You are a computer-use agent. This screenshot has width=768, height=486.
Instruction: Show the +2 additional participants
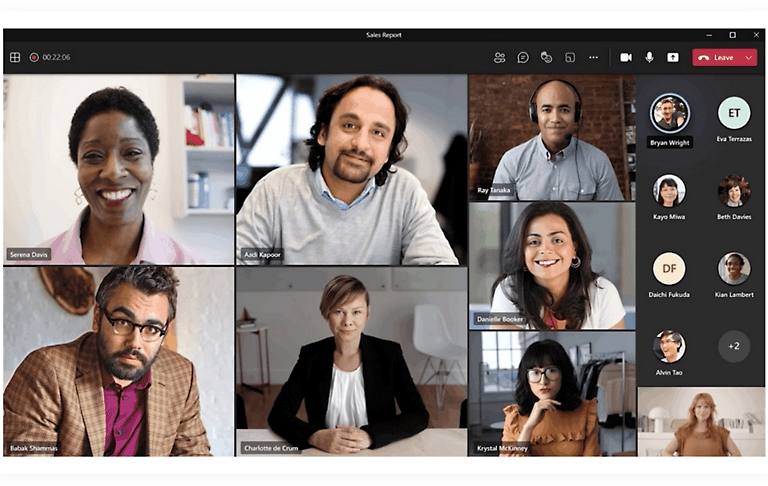point(734,346)
